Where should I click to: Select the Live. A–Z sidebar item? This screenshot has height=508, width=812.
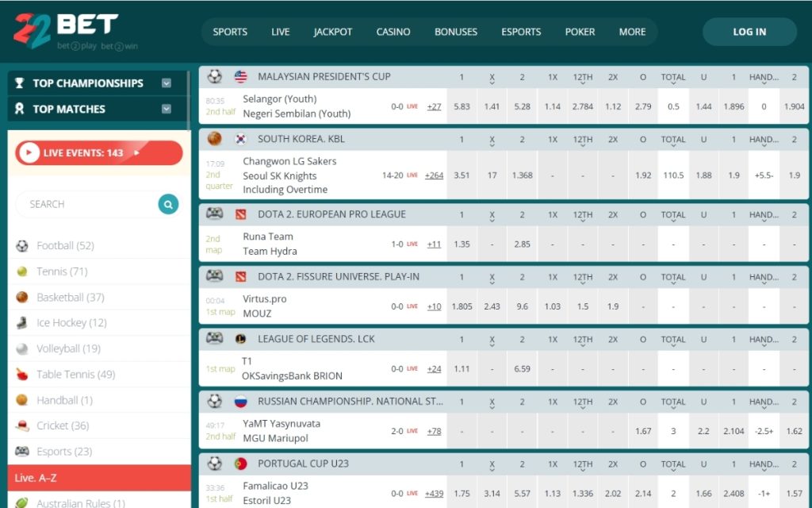point(99,478)
